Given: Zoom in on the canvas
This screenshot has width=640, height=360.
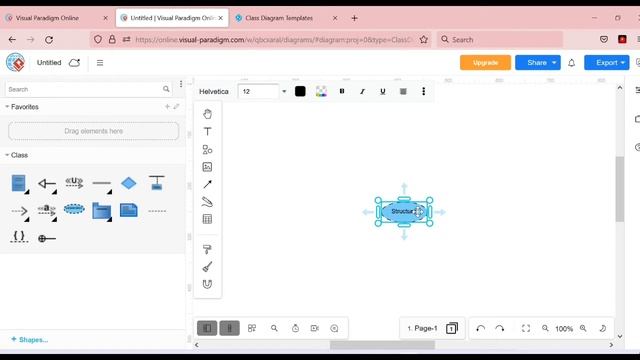Looking at the screenshot, I should [583, 328].
